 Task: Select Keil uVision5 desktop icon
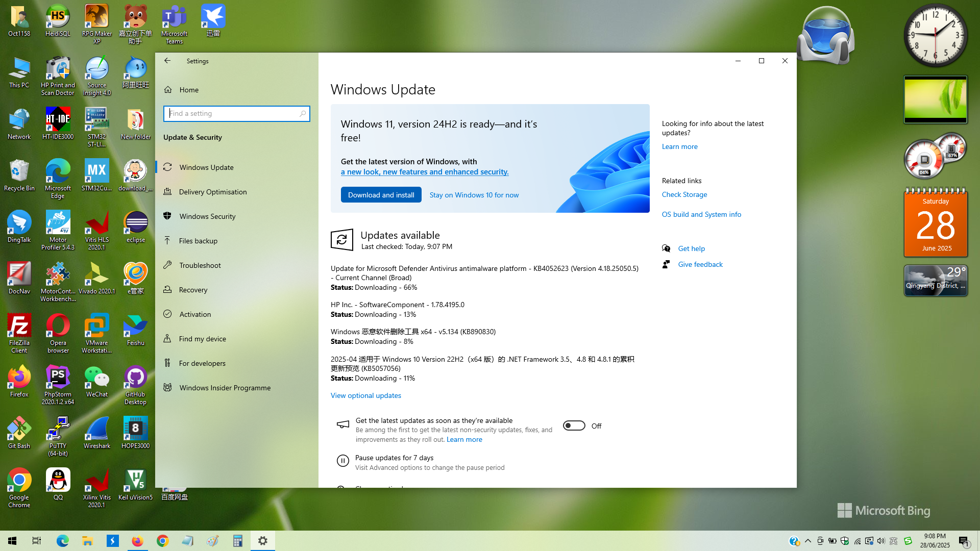pos(135,484)
